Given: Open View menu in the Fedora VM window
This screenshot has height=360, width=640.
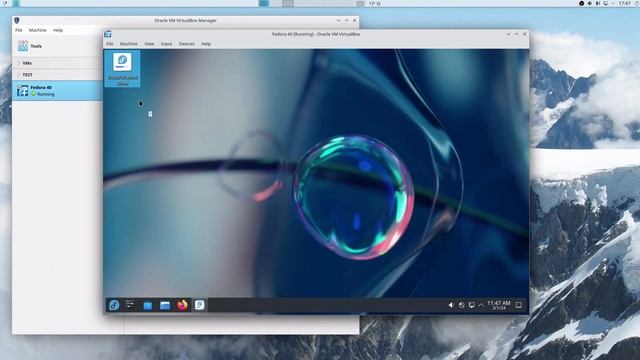Looking at the screenshot, I should [149, 44].
